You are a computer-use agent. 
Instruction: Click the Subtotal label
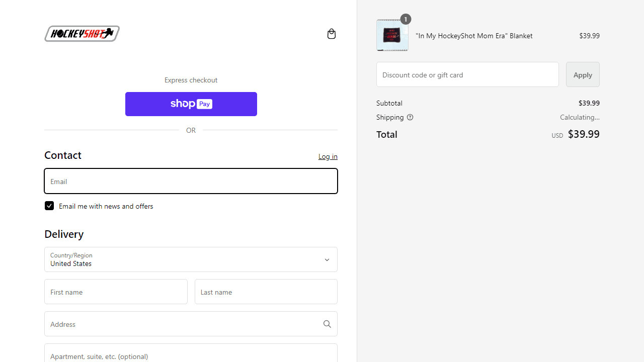(x=389, y=103)
